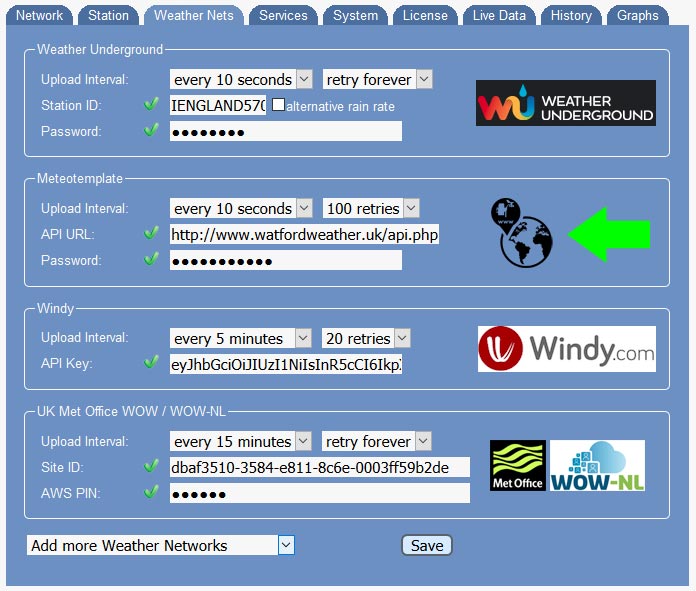Select the Weather Nets tab
The image size is (696, 591).
pos(194,16)
